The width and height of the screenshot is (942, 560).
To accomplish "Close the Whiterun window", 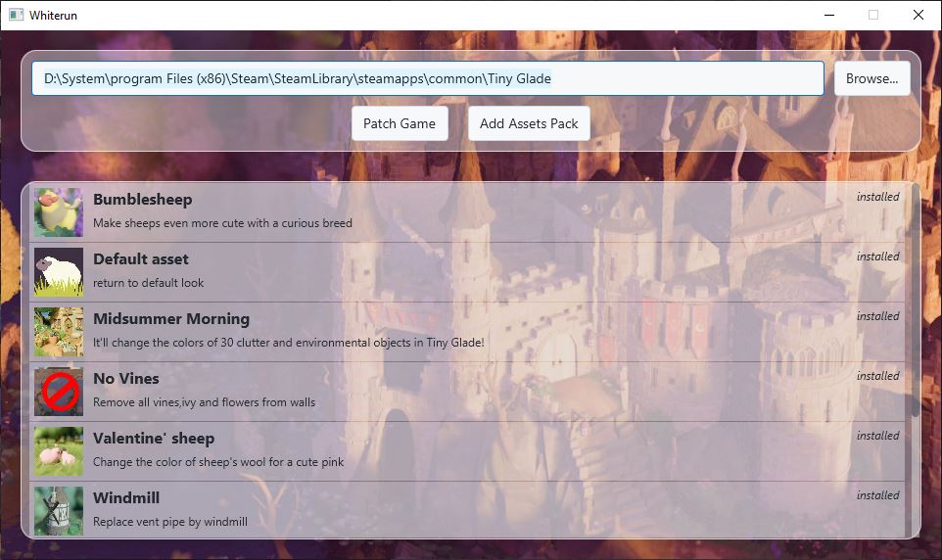I will click(918, 15).
